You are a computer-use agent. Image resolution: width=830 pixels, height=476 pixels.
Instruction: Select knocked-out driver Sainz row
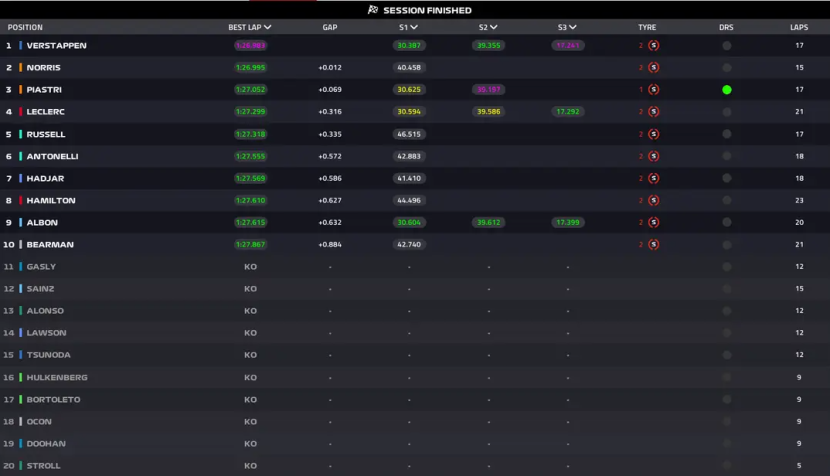(x=415, y=289)
